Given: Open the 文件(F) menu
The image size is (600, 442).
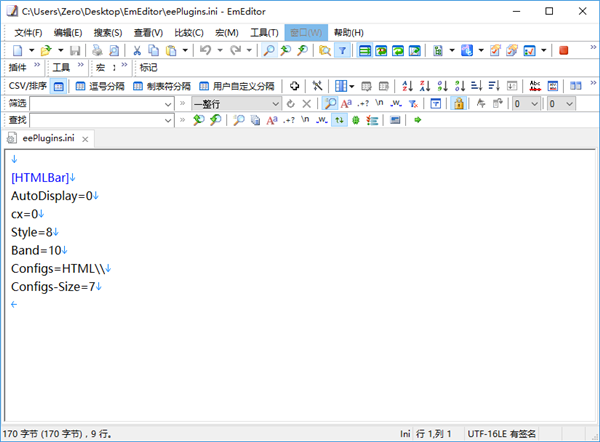Looking at the screenshot, I should 28,33.
